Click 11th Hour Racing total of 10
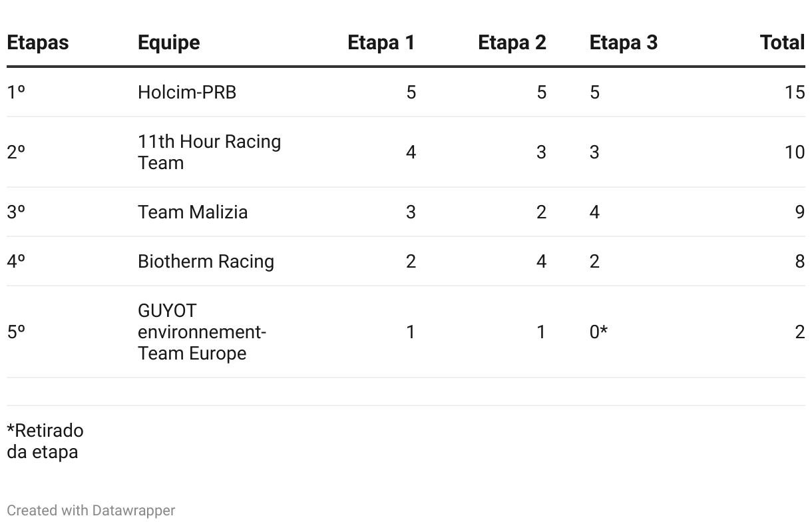The height and width of the screenshot is (526, 812). 795,152
